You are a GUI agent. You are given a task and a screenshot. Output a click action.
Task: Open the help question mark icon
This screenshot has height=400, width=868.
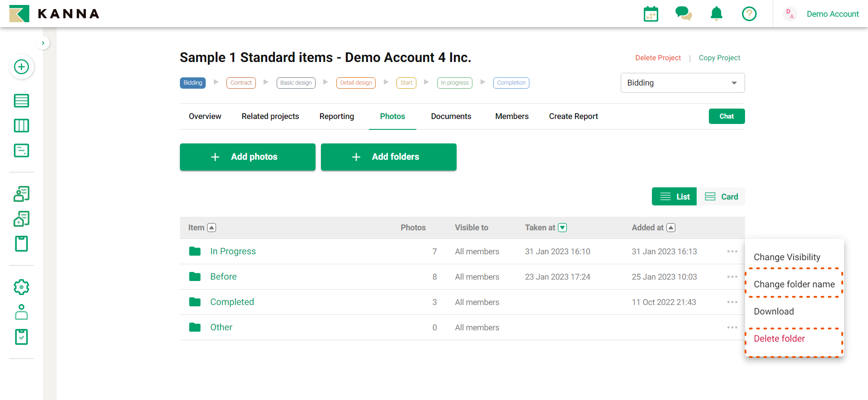coord(749,14)
